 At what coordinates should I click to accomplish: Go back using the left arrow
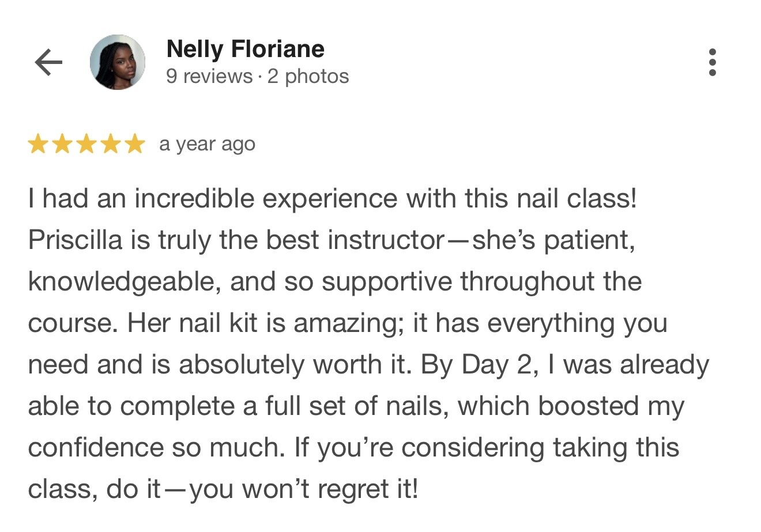pos(48,62)
